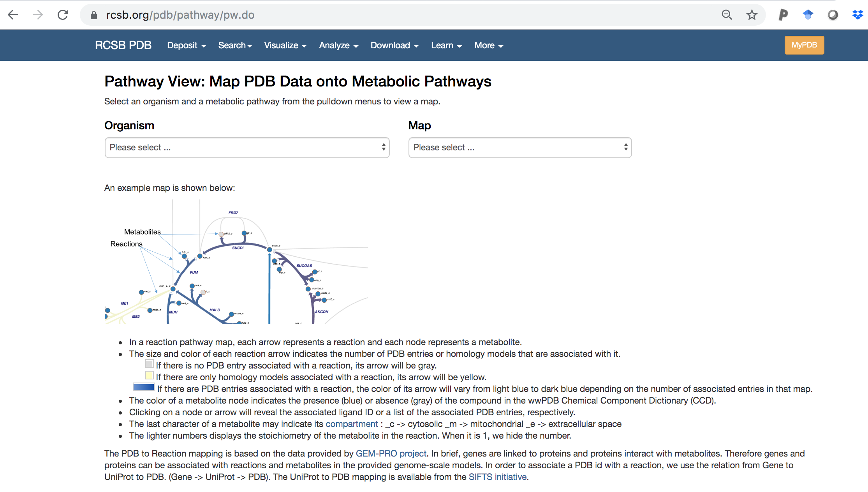Click the padlock site info icon
This screenshot has width=868, height=492.
pyautogui.click(x=93, y=15)
